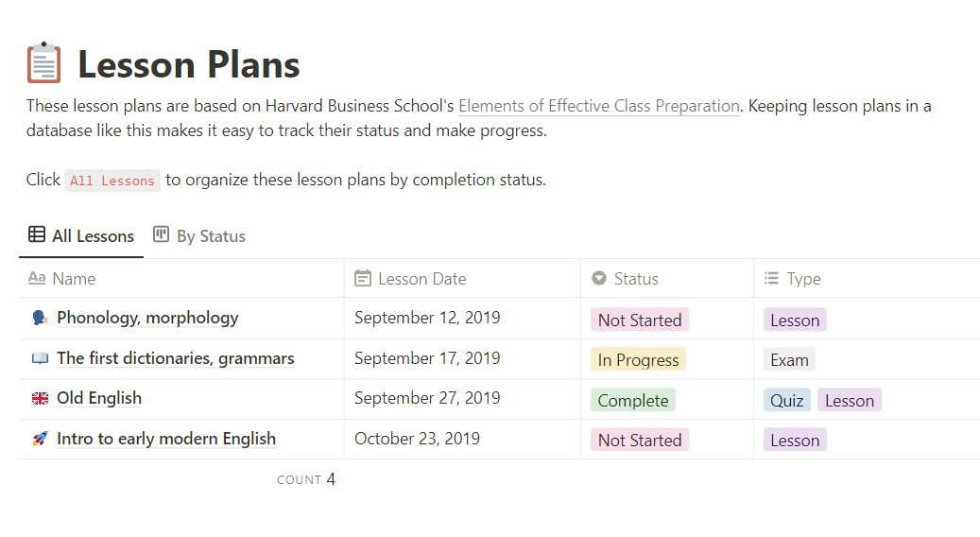This screenshot has height=537, width=980.
Task: Expand the COUNT calculation below the table
Action: [305, 480]
